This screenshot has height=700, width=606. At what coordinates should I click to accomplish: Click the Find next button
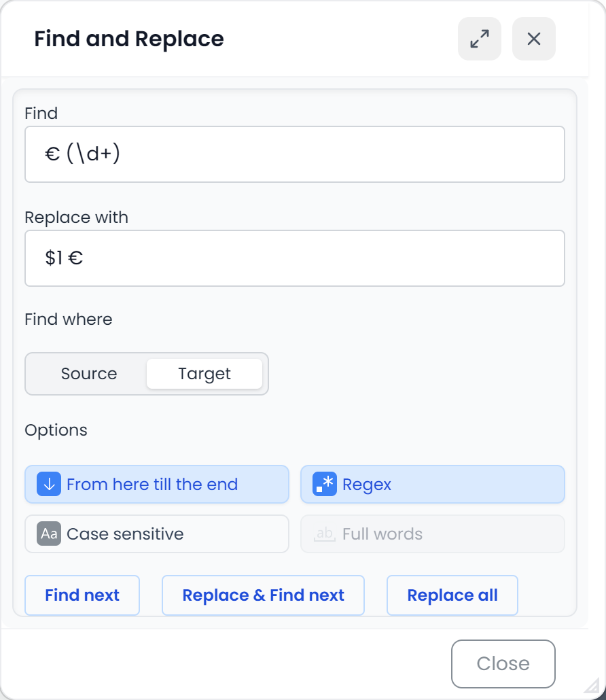coord(82,595)
